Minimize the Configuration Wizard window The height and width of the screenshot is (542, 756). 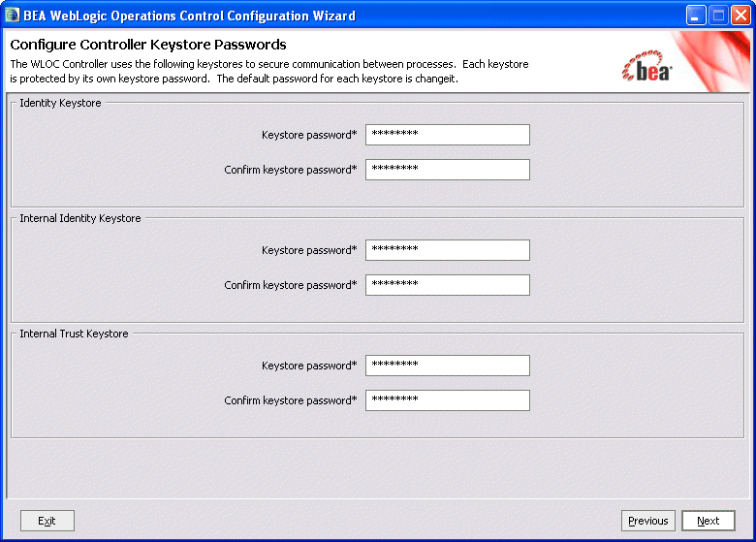(696, 16)
